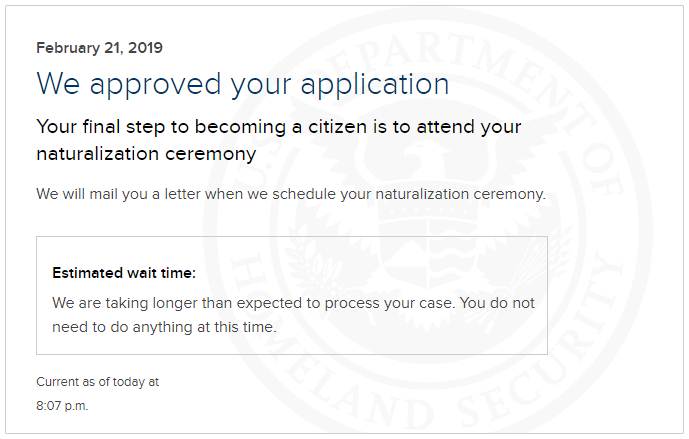Select the We approved your application heading
The image size is (689, 439).
tap(243, 84)
